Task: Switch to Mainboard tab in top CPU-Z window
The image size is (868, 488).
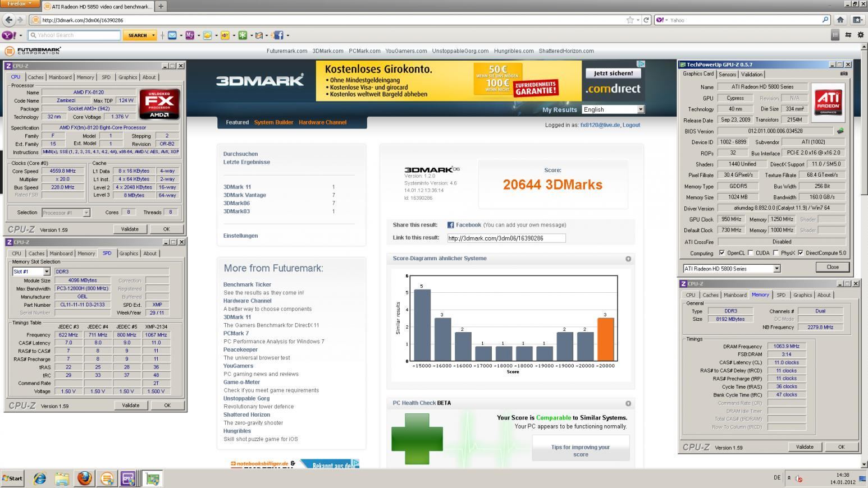Action: pos(60,77)
